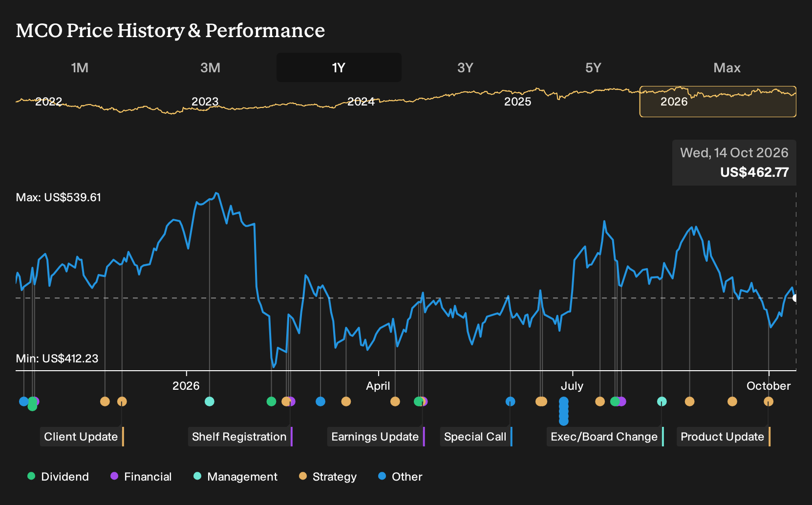The width and height of the screenshot is (812, 505).
Task: Click the orange marker above Client Update label
Action: [122, 401]
